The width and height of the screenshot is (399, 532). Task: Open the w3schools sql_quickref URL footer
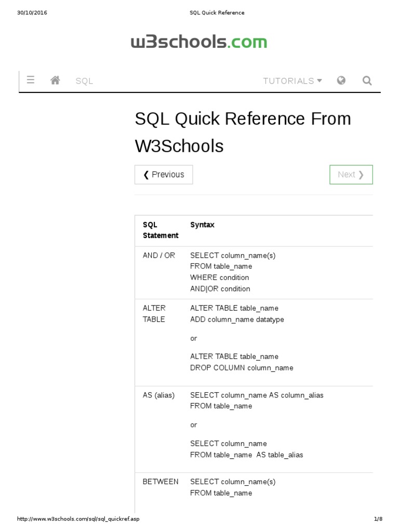[x=78, y=518]
